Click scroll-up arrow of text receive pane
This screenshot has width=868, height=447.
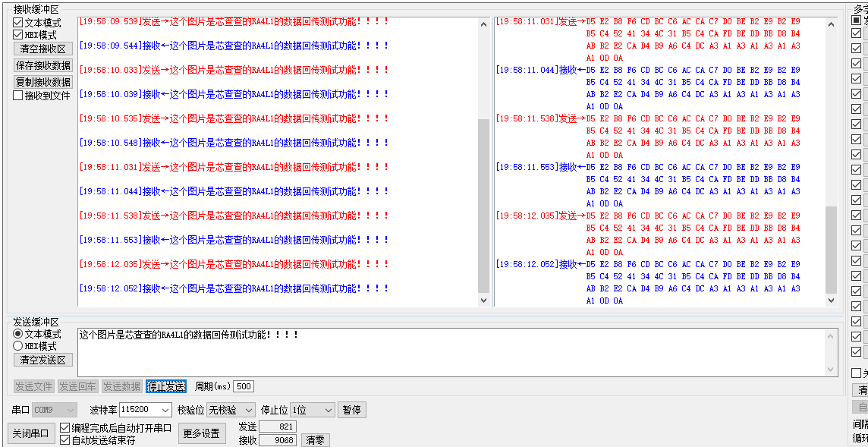484,24
